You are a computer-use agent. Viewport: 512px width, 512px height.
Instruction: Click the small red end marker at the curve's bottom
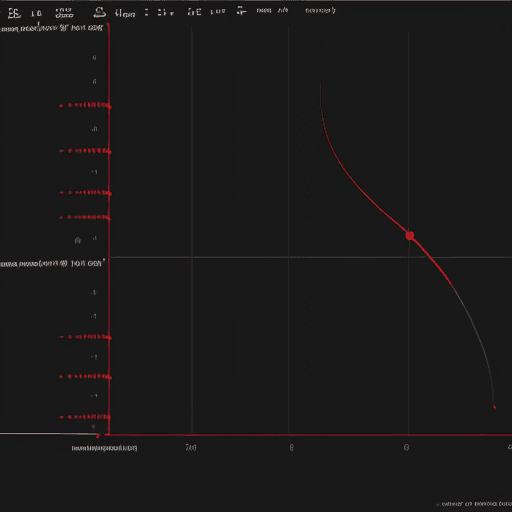[494, 407]
